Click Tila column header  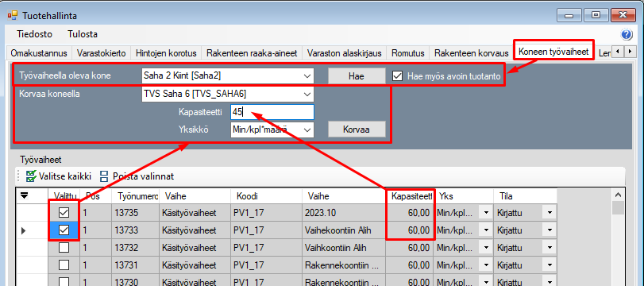[x=525, y=196]
